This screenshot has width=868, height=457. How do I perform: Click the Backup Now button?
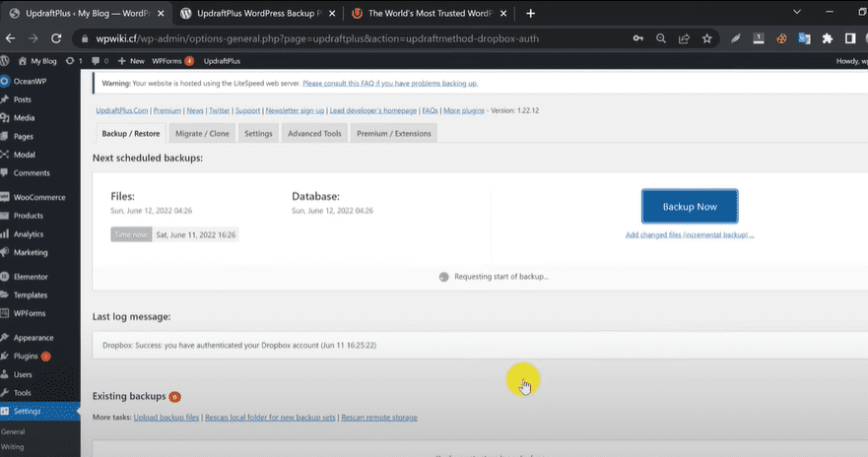690,207
